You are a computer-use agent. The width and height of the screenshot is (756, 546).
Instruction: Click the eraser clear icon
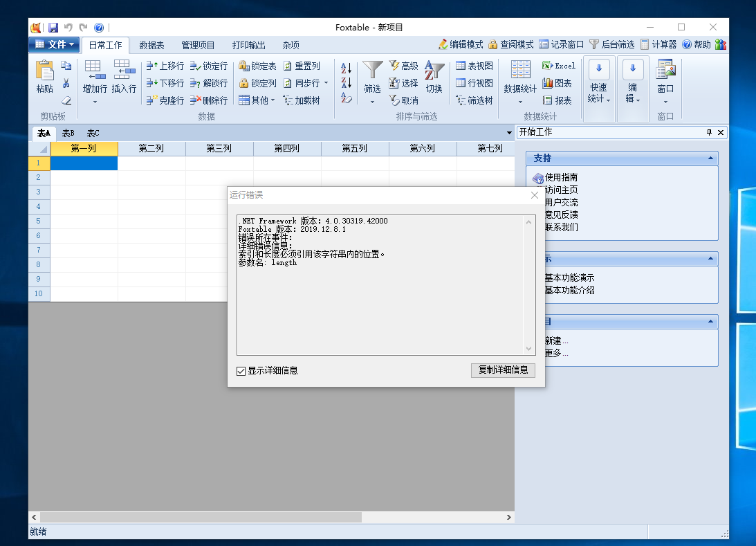(x=66, y=100)
